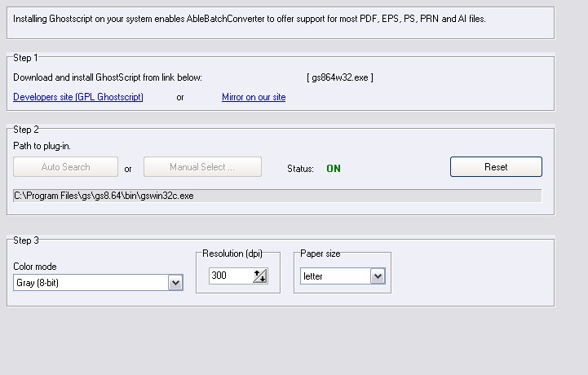Click the [ gs864w32.exe ] filename text
Image resolution: width=588 pixels, height=375 pixels.
tap(340, 77)
